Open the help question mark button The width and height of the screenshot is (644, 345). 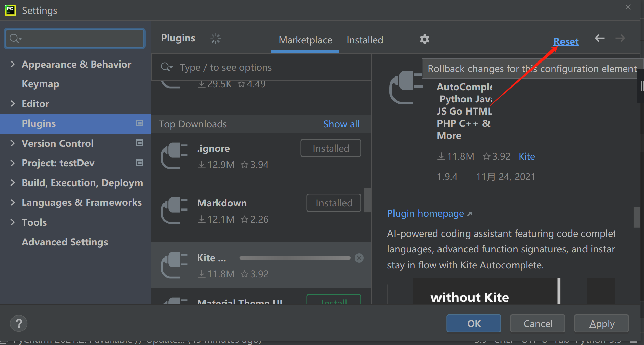pyautogui.click(x=19, y=323)
